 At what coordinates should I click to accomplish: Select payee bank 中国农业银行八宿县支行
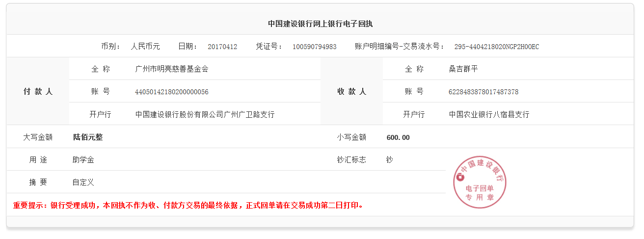pos(489,115)
